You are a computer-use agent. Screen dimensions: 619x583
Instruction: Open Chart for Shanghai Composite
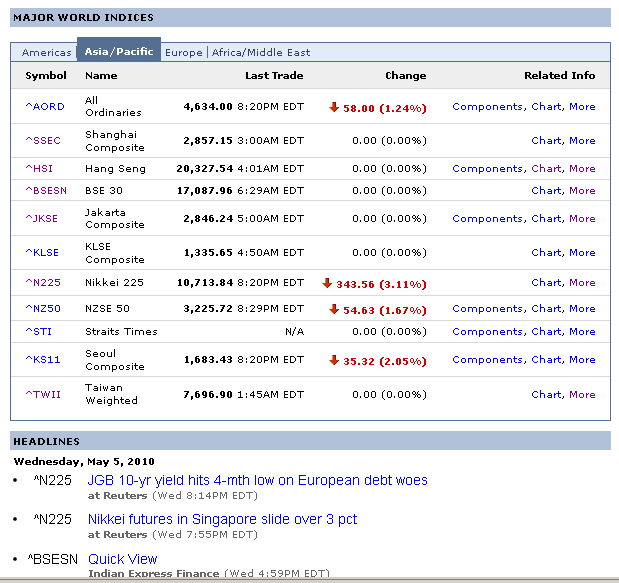(x=546, y=141)
